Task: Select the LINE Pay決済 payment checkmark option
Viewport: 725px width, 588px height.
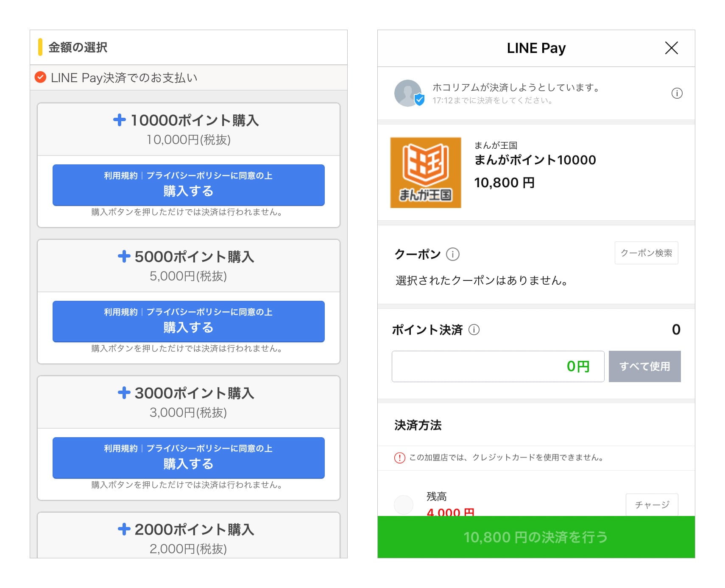Action: coord(40,77)
